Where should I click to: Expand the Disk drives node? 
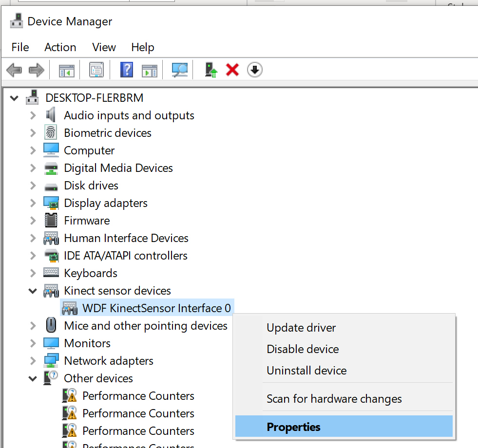pyautogui.click(x=33, y=186)
